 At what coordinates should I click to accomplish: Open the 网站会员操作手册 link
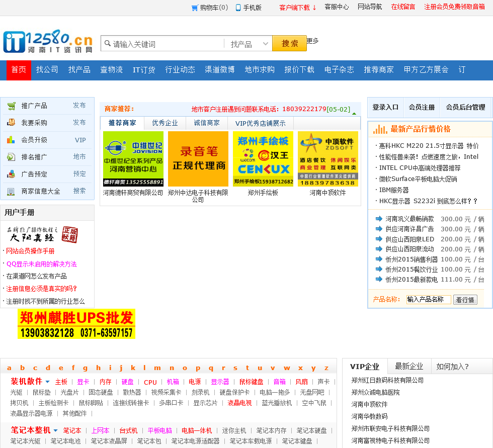pos(30,251)
